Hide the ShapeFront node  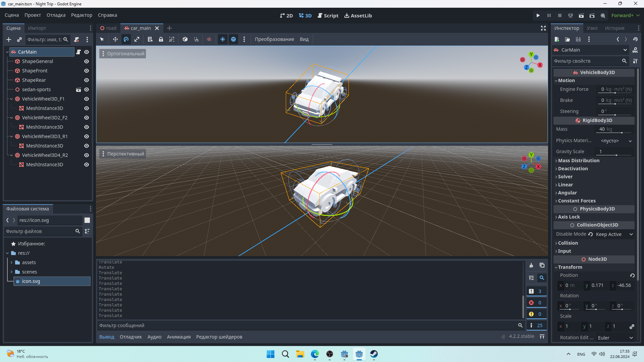pos(87,71)
